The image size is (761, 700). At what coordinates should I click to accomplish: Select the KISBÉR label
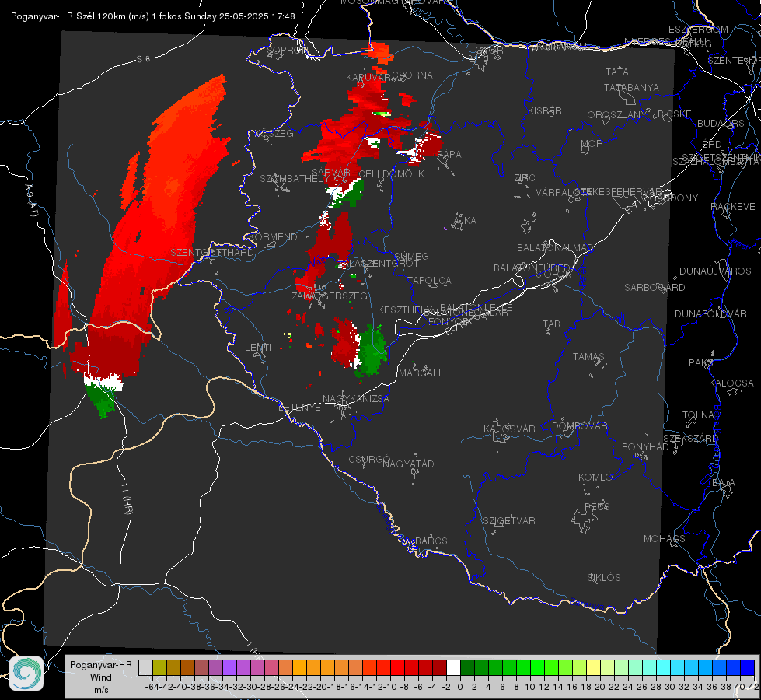tap(545, 110)
